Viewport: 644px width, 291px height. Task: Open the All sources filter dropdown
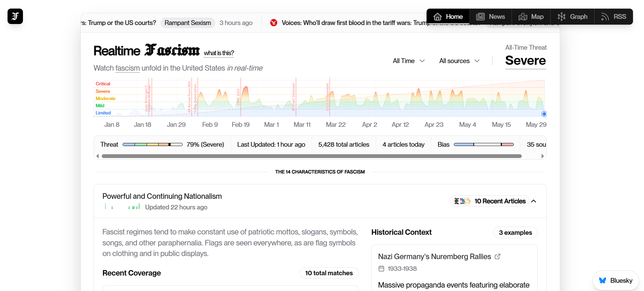pyautogui.click(x=459, y=61)
